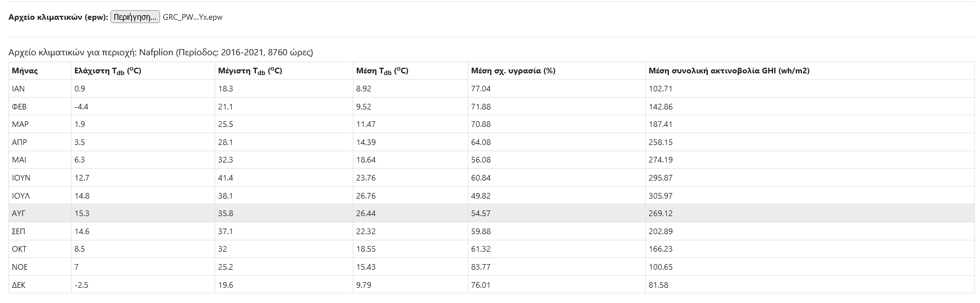
Task: Click the ΙΟΥΛ radiation value 305.97
Action: click(x=660, y=196)
